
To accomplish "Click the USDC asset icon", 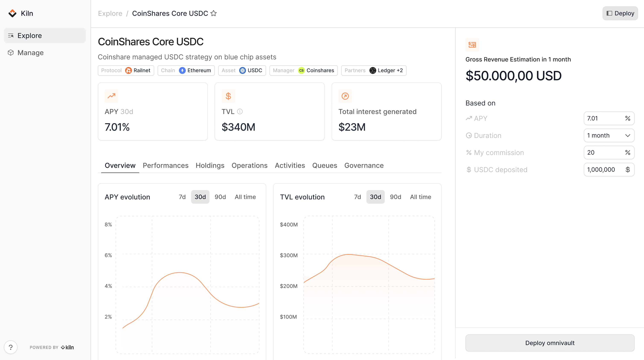I will pyautogui.click(x=242, y=70).
